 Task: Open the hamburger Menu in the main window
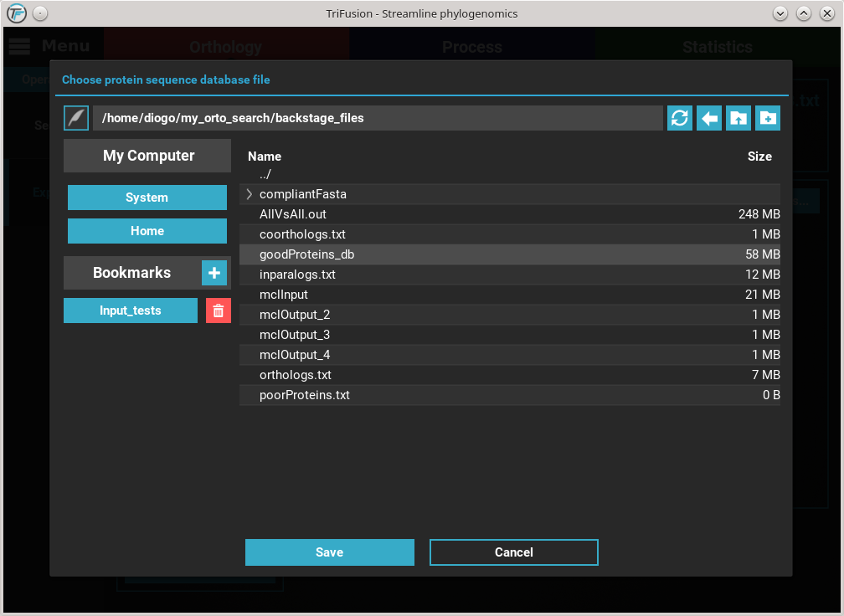click(x=49, y=46)
